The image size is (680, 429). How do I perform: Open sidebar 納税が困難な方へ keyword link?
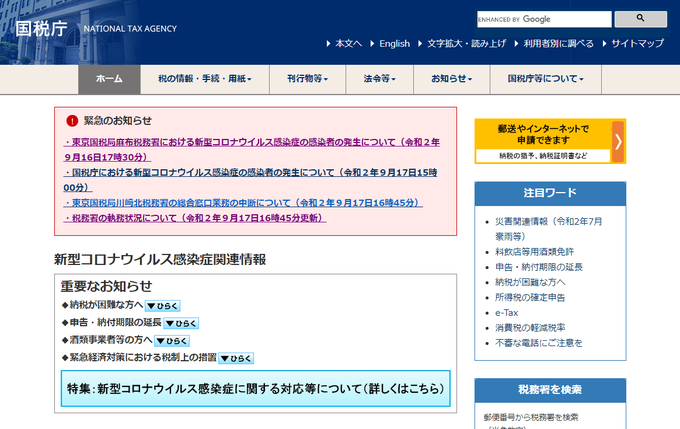coord(530,282)
